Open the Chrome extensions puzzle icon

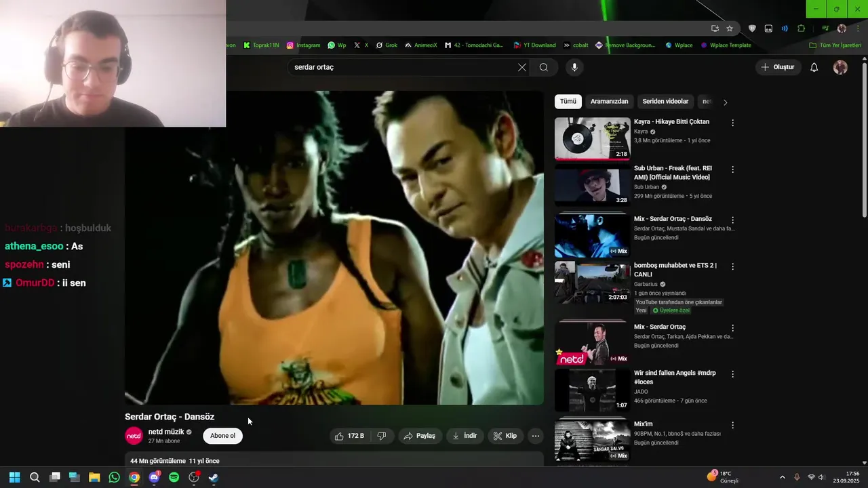802,28
